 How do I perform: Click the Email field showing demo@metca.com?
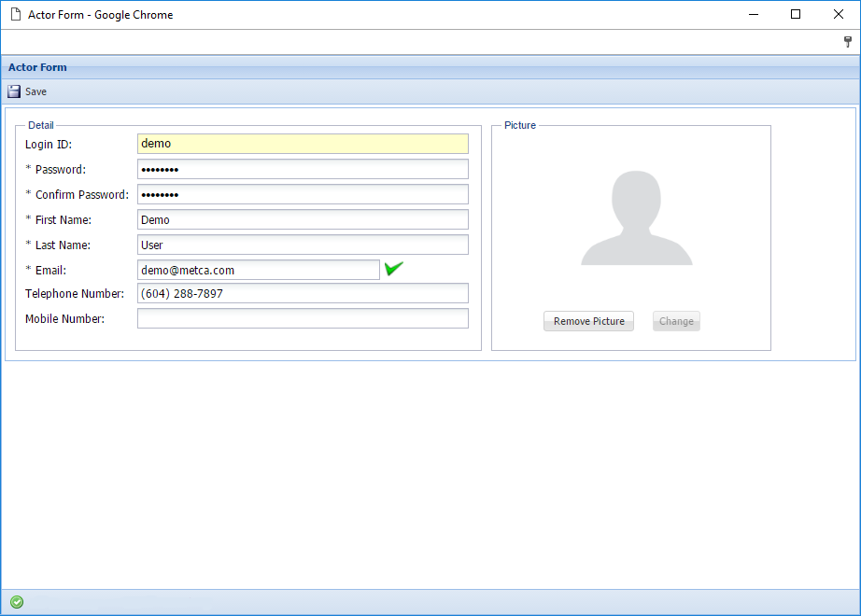(x=259, y=269)
